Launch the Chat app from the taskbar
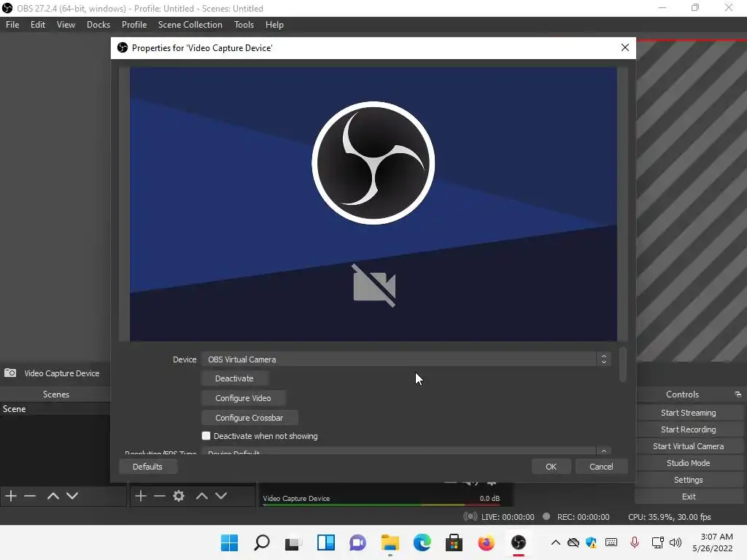 point(357,542)
